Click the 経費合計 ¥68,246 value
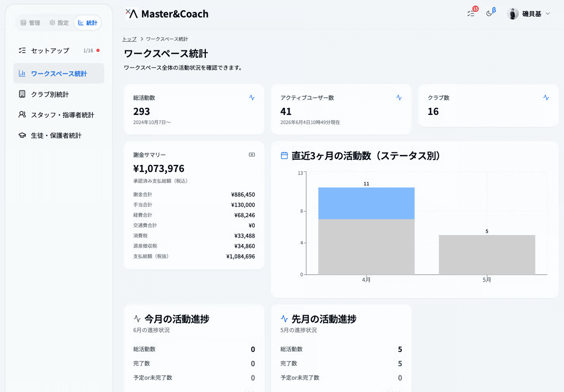 click(x=245, y=215)
